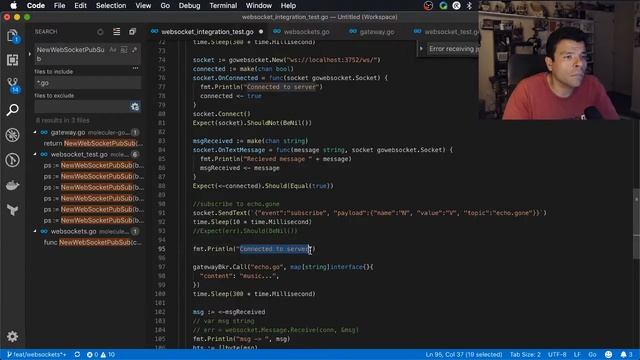640x360 pixels.
Task: Open the Selection menu
Action: point(111,6)
